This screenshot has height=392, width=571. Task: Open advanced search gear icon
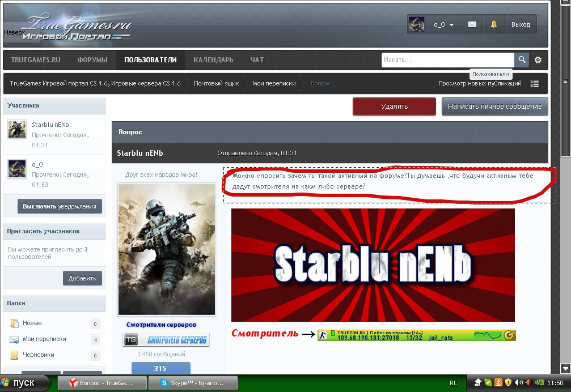tap(538, 60)
